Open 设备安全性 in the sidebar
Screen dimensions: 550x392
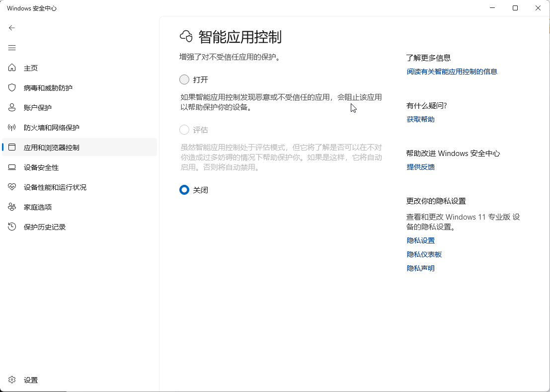[79, 167]
